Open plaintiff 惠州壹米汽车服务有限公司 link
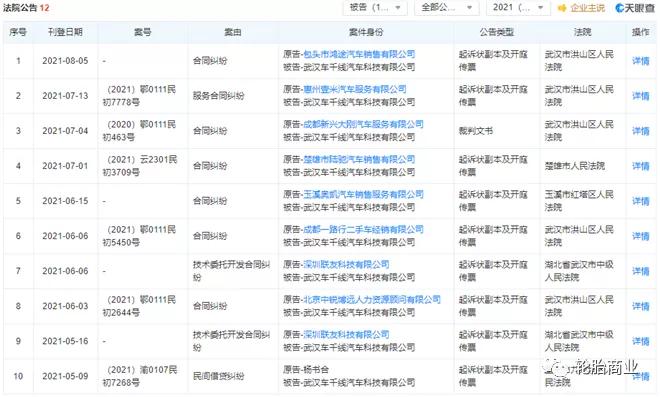This screenshot has width=660, height=397. coord(355,89)
